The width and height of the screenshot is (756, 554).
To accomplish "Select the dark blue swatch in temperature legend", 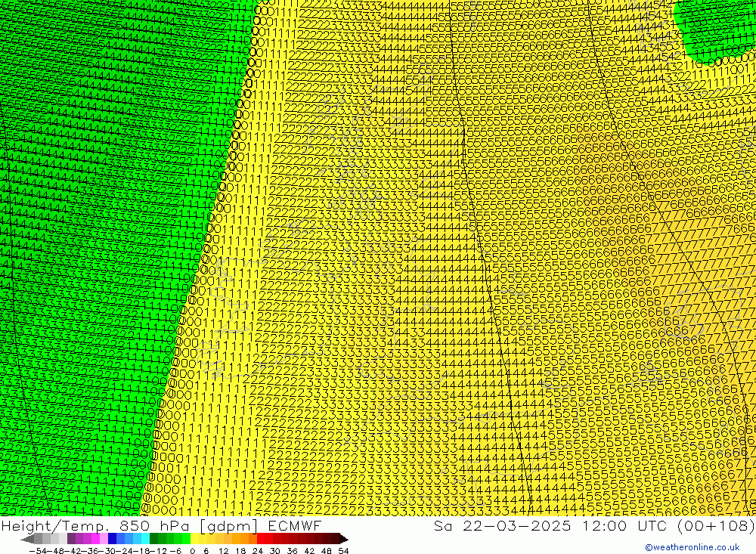I will (112, 539).
